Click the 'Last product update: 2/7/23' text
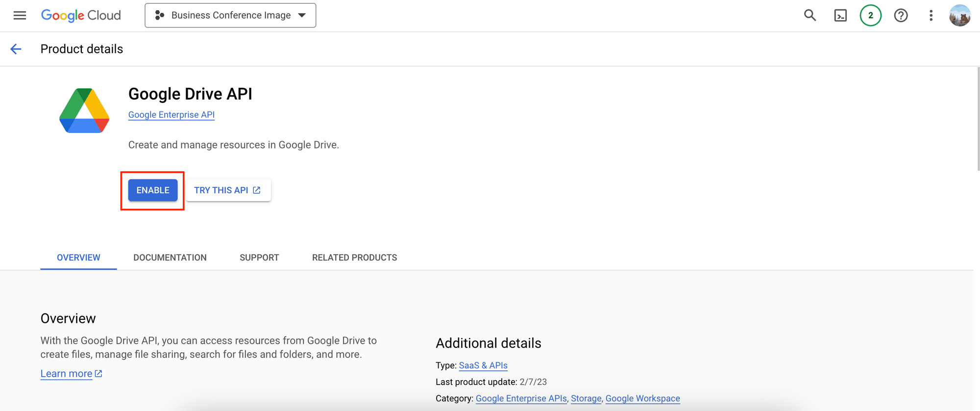The height and width of the screenshot is (411, 980). tap(491, 382)
